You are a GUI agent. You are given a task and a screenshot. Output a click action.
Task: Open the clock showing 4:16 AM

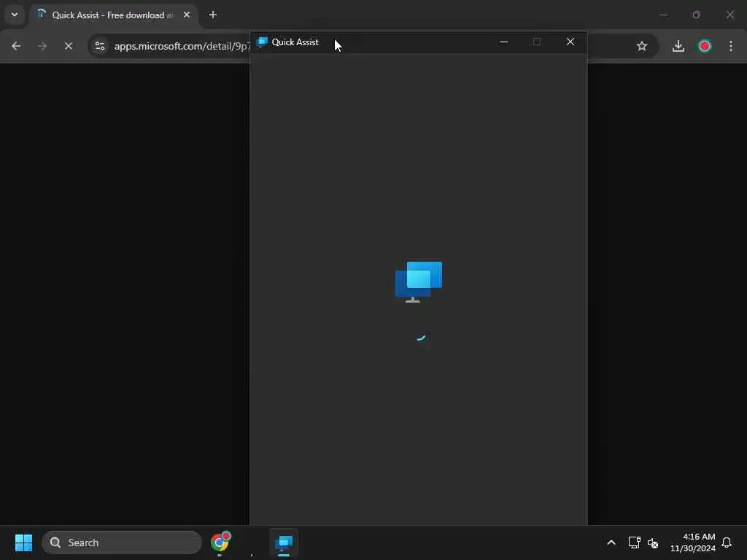[693, 542]
